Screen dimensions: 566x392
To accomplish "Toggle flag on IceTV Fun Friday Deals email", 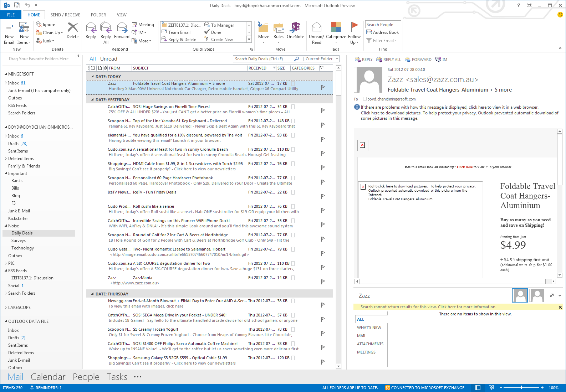I will tap(323, 196).
